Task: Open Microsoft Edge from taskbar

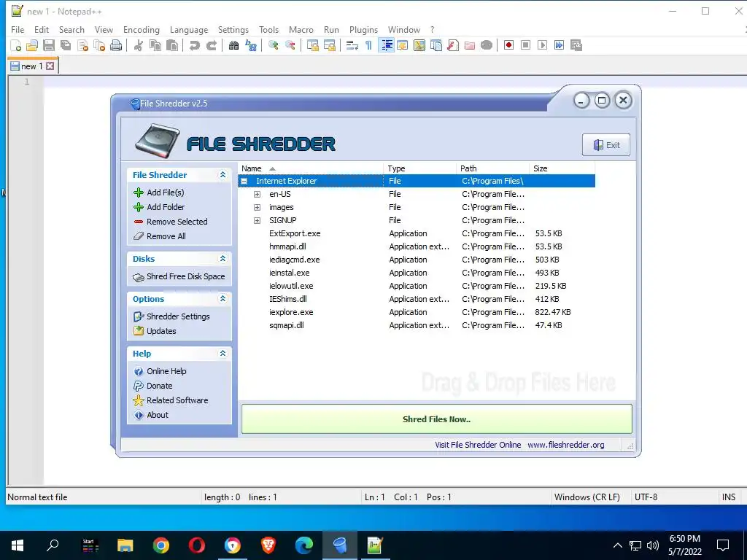Action: 304,545
